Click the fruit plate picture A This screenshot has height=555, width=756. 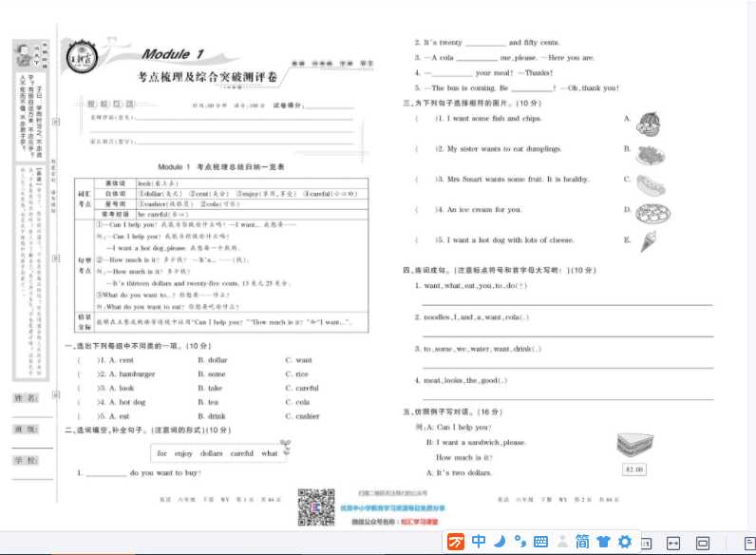(x=648, y=124)
